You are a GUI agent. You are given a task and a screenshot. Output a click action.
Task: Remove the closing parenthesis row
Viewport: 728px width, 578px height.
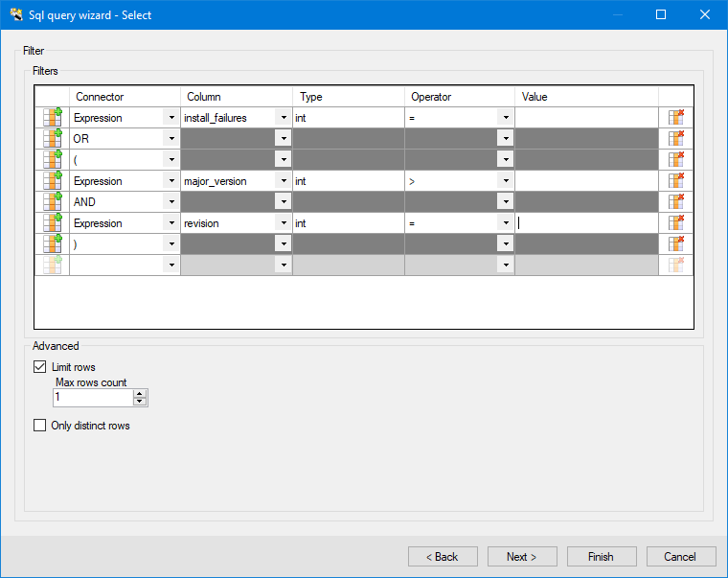click(x=676, y=244)
